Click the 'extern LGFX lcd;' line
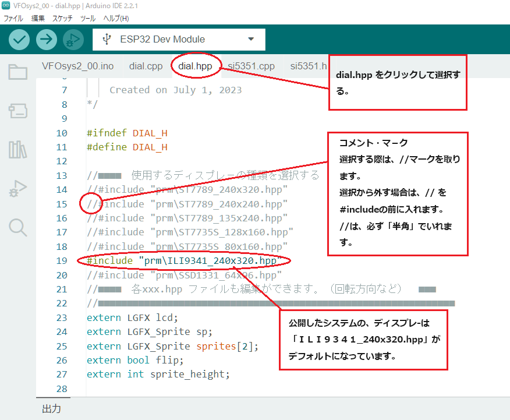Image resolution: width=510 pixels, height=420 pixels. point(132,317)
